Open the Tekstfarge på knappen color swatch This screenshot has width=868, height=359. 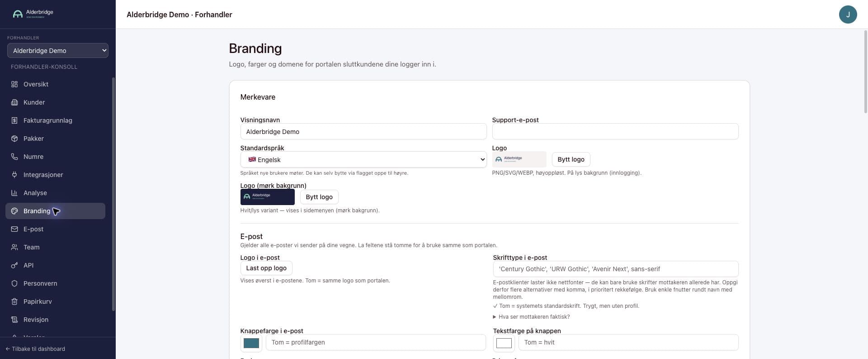pos(504,343)
